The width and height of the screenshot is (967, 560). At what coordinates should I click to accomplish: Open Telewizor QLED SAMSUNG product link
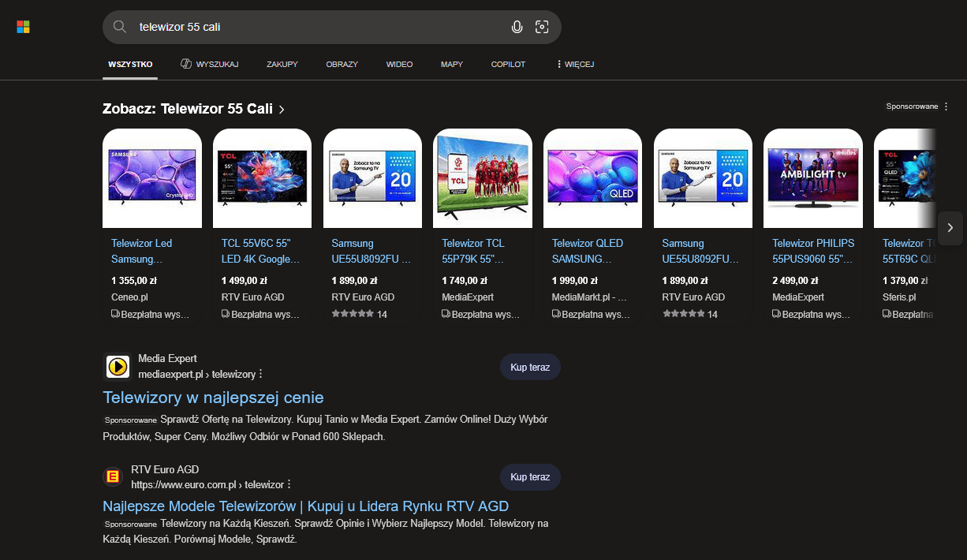[x=588, y=251]
